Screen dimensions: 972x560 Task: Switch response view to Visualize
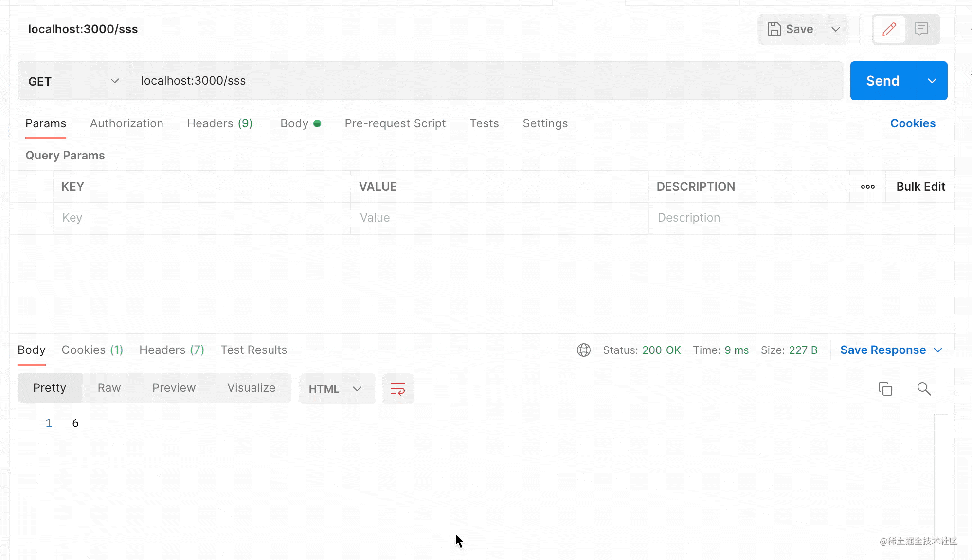tap(251, 388)
